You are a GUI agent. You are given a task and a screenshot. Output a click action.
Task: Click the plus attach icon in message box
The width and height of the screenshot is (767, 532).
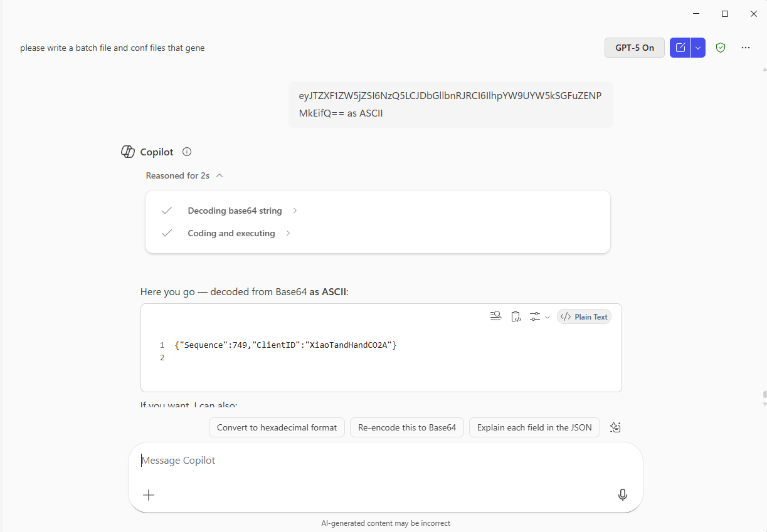pos(149,495)
